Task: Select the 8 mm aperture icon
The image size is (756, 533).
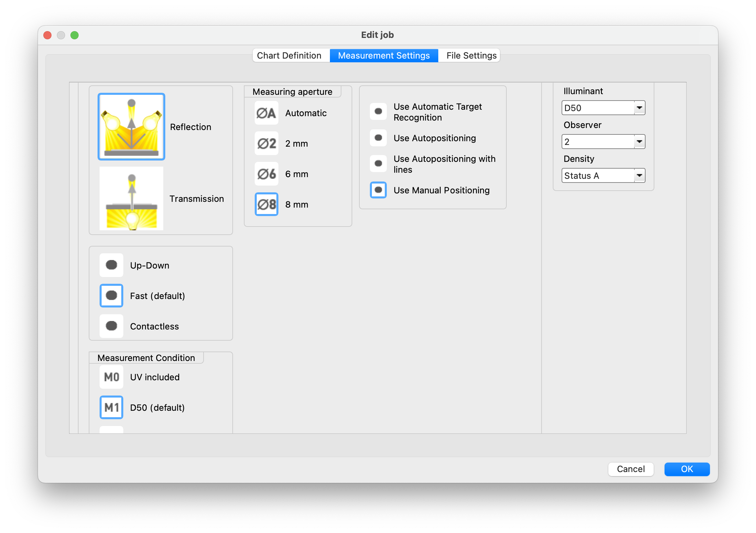Action: coord(266,205)
